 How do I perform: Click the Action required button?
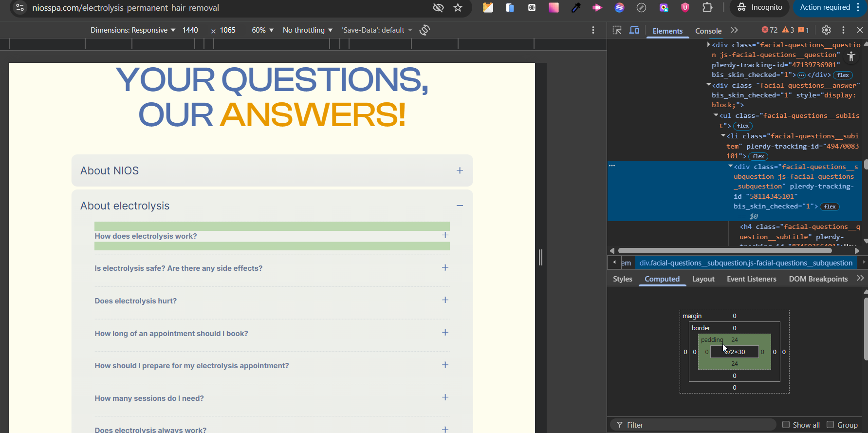coord(825,7)
